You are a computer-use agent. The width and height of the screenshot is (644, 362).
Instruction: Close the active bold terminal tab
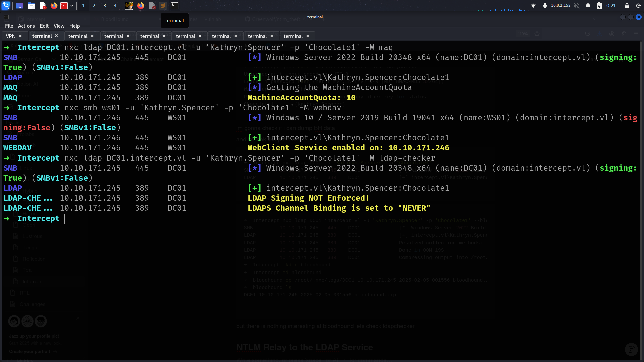(x=56, y=36)
